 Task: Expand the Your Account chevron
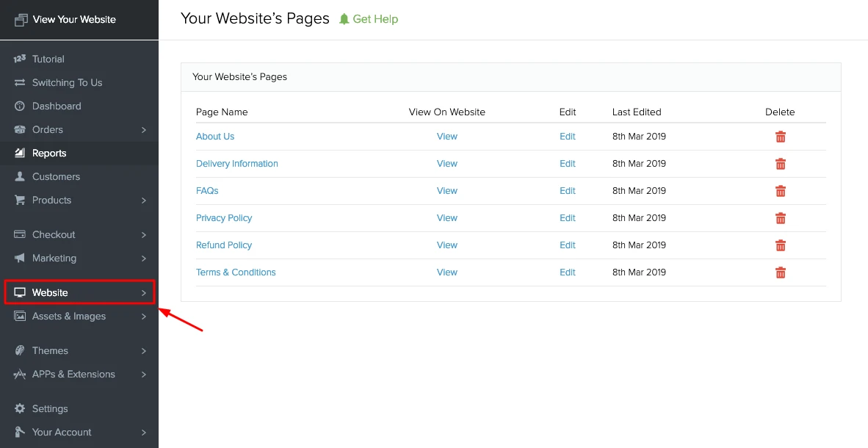click(x=144, y=433)
